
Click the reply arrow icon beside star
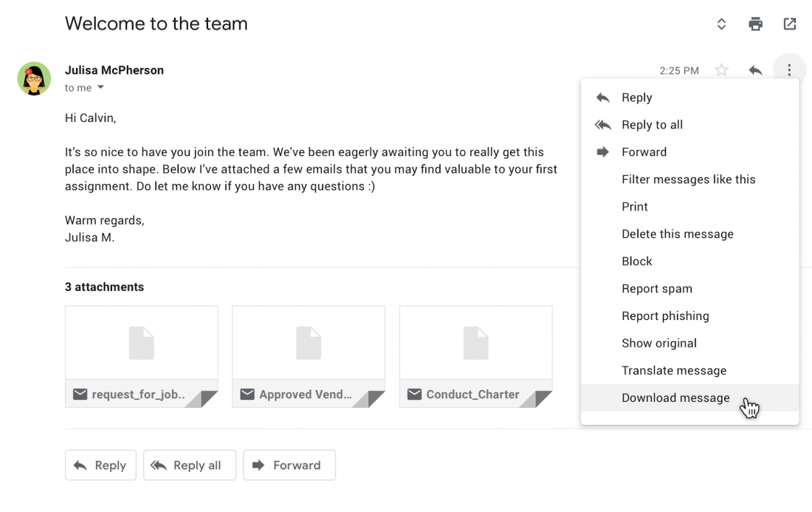pos(755,71)
